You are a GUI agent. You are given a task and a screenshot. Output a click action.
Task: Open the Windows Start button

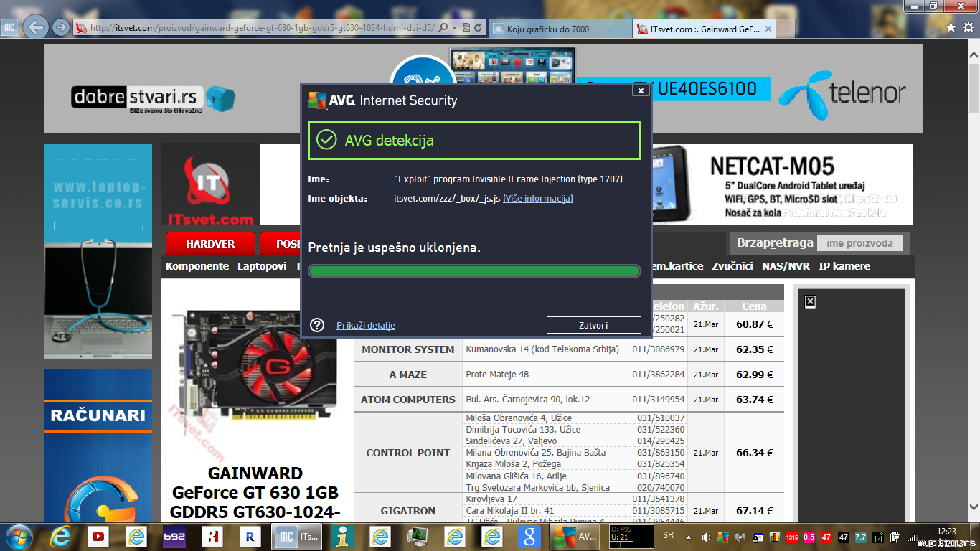18,535
